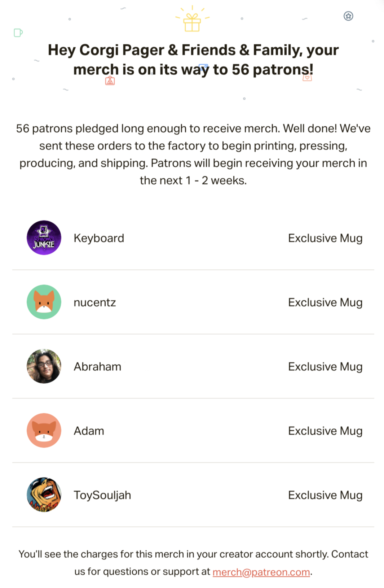Select patron name ToySouljah
This screenshot has width=384, height=588.
coord(102,495)
